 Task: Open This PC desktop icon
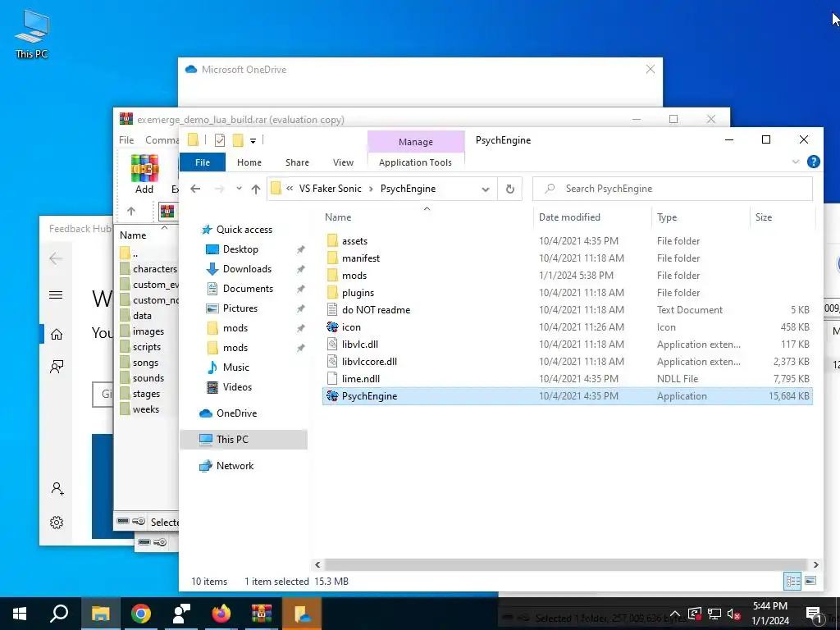(32, 33)
